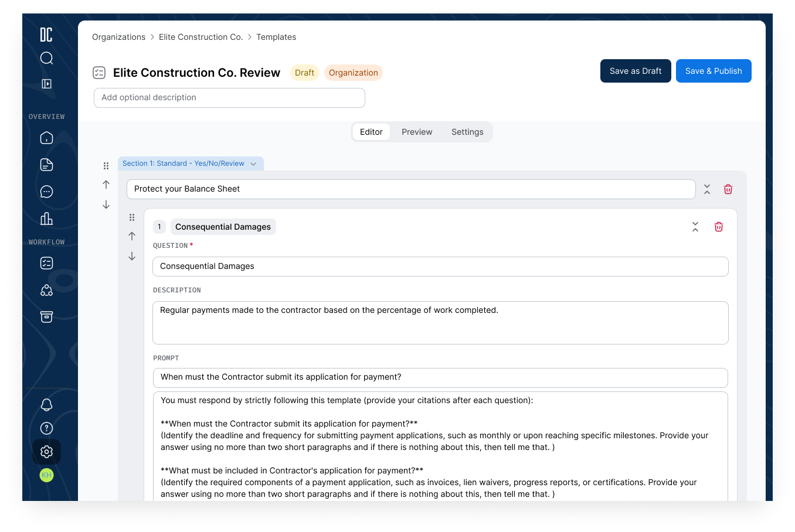Move question 1 down with arrow

(132, 256)
